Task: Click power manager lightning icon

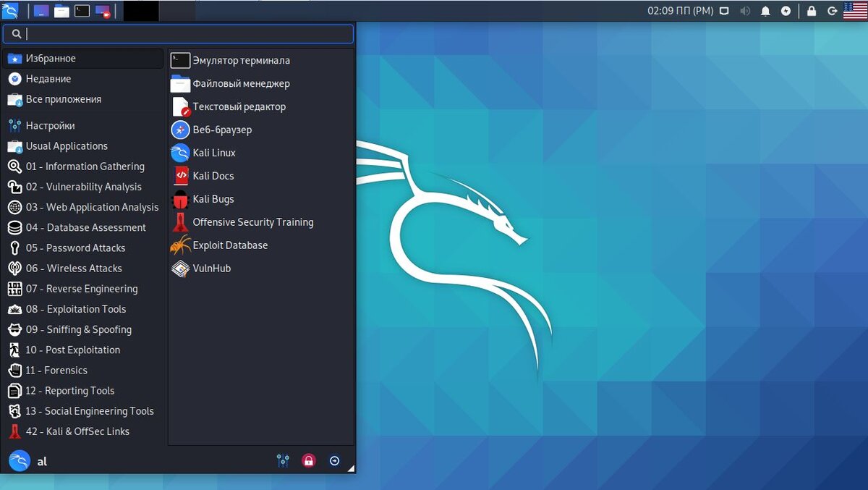Action: point(786,11)
